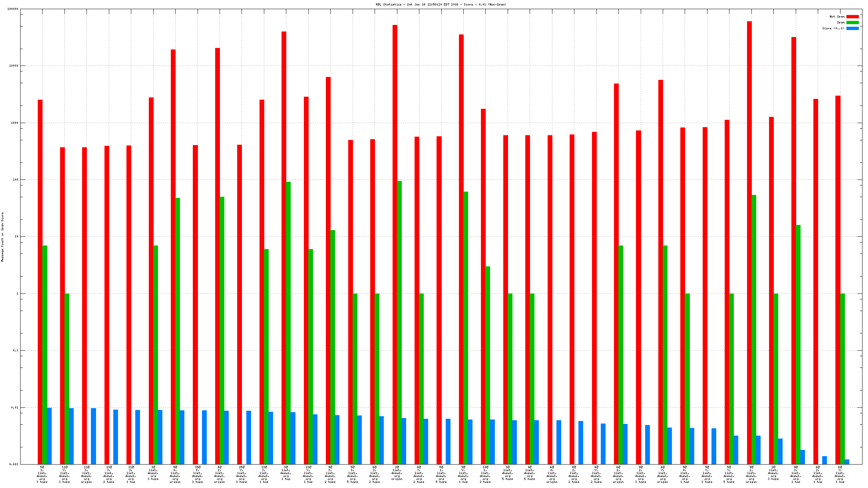Click the leftmost blue score bar

point(49,436)
